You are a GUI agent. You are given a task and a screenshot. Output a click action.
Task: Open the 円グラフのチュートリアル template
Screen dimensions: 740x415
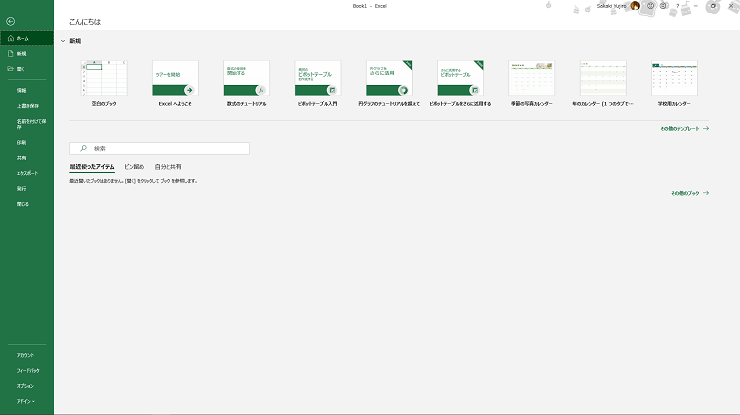pyautogui.click(x=389, y=83)
